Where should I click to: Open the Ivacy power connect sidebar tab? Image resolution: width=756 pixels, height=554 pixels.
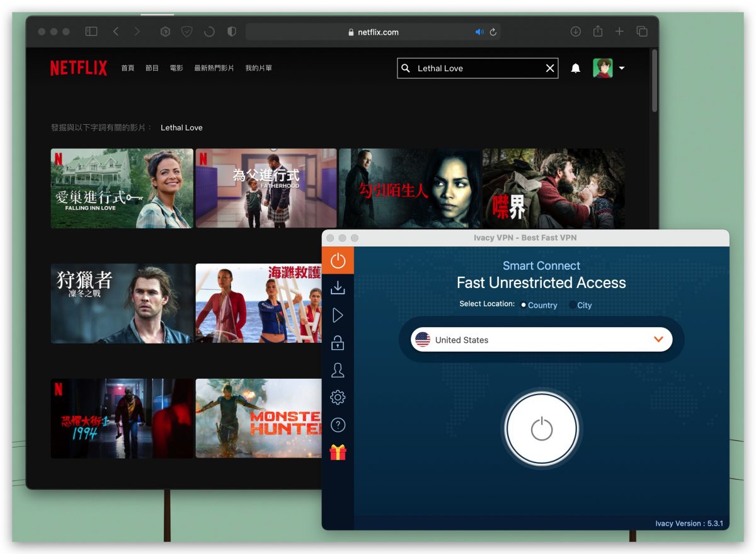point(338,260)
